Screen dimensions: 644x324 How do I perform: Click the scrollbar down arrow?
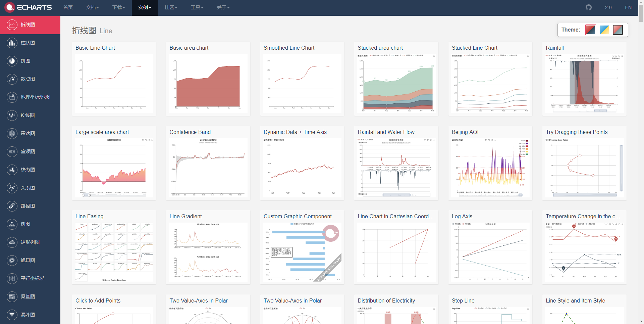(641, 321)
